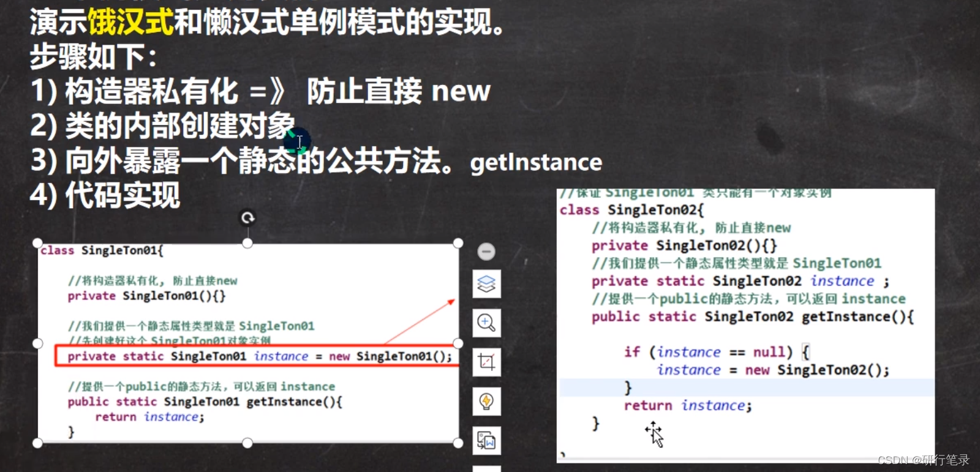Viewport: 980px width, 472px height.
Task: Select the crop tool icon
Action: [486, 362]
